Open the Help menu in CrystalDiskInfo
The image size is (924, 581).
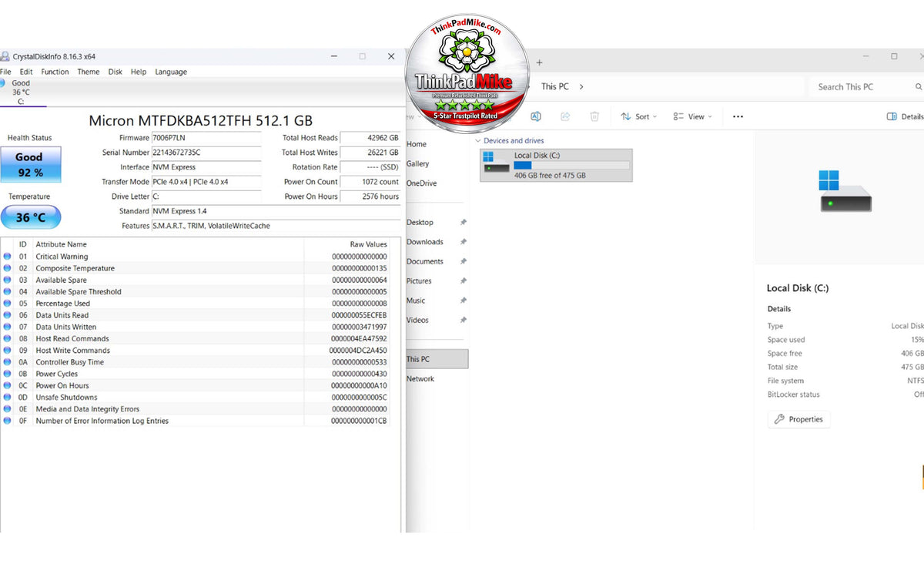[x=139, y=72]
